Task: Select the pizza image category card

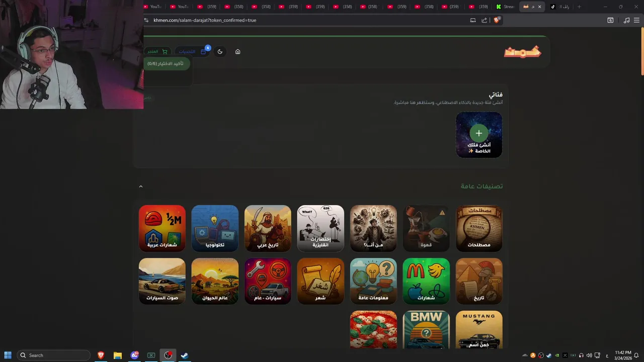Action: pos(373,329)
